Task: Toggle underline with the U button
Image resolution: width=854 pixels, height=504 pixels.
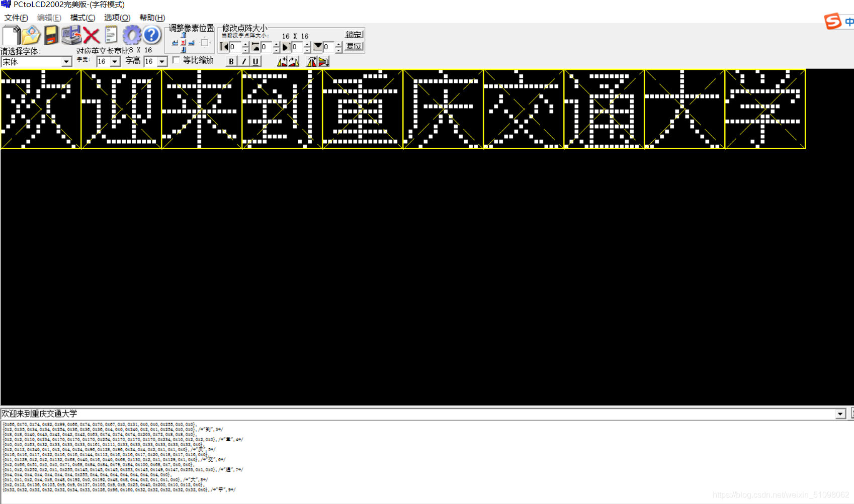Action: (255, 61)
